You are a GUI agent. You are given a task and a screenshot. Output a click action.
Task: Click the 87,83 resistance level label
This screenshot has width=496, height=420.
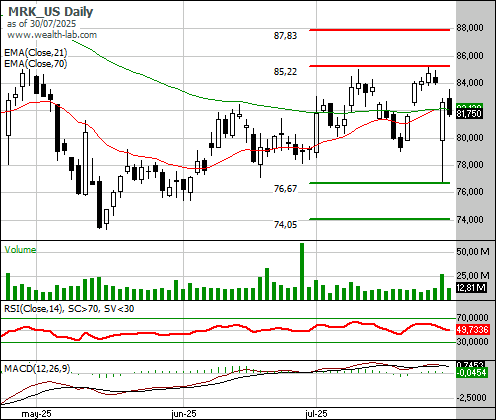285,35
